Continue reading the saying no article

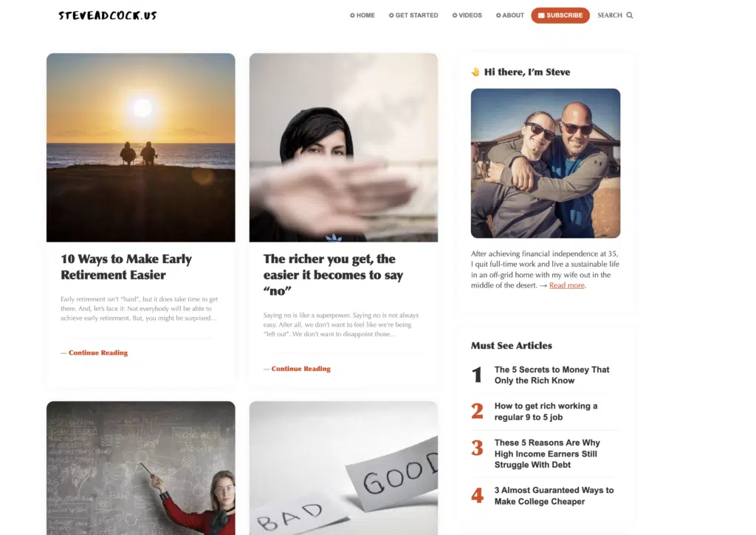tap(301, 369)
